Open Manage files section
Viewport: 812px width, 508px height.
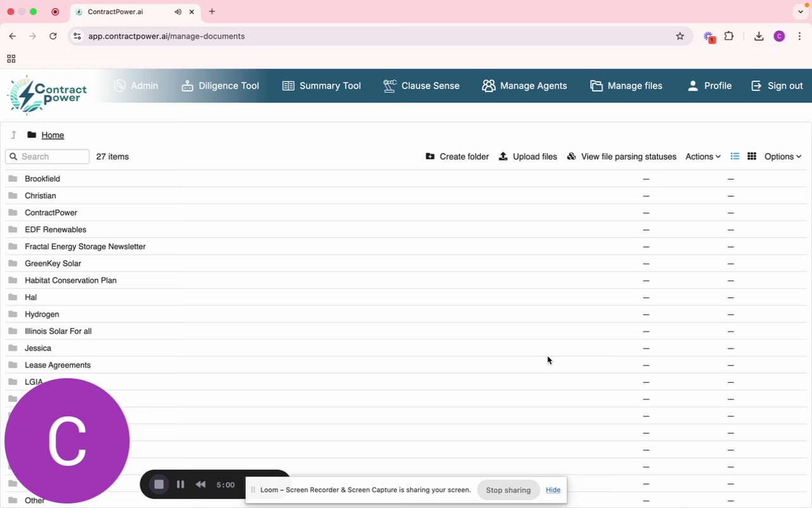(626, 86)
